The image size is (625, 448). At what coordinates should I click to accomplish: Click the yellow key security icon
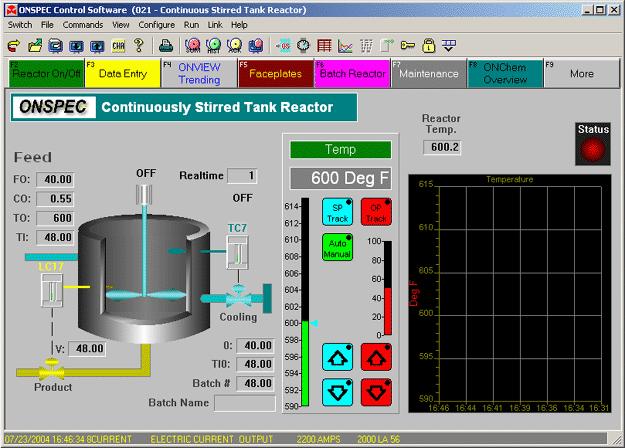pyautogui.click(x=408, y=45)
